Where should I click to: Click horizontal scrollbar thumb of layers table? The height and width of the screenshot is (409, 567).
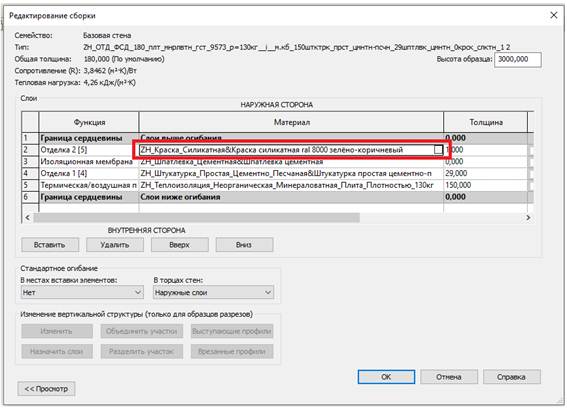(197, 218)
